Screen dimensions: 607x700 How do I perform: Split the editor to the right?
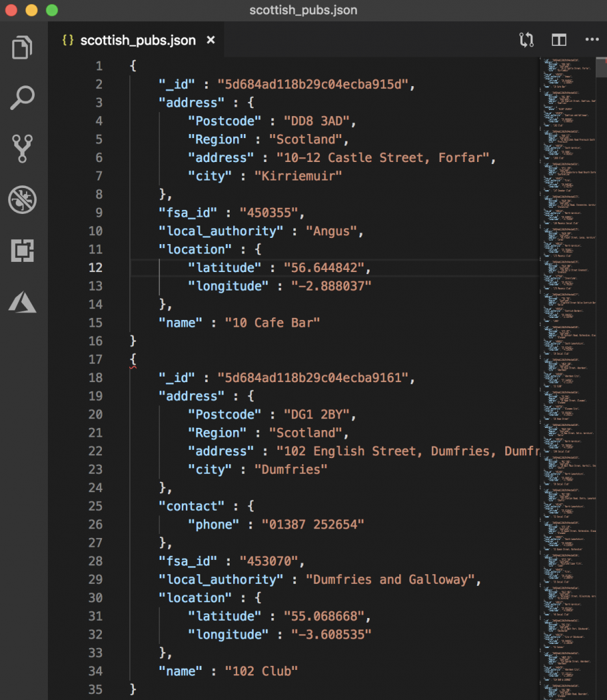(x=558, y=40)
